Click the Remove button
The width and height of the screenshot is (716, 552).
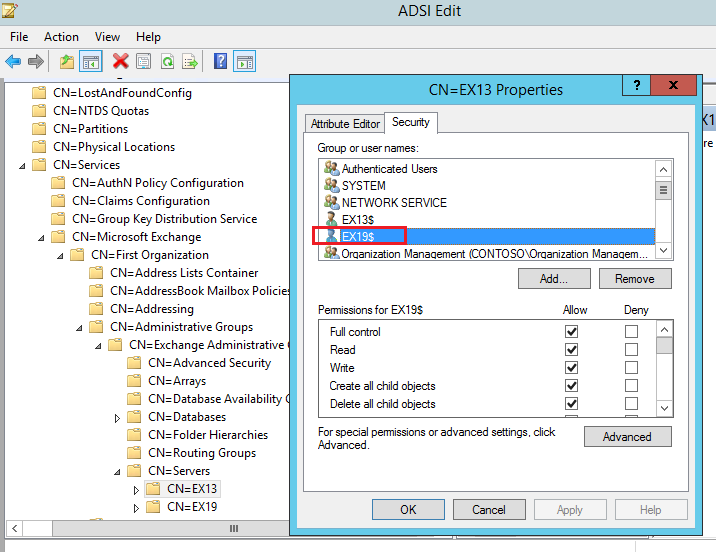[635, 279]
